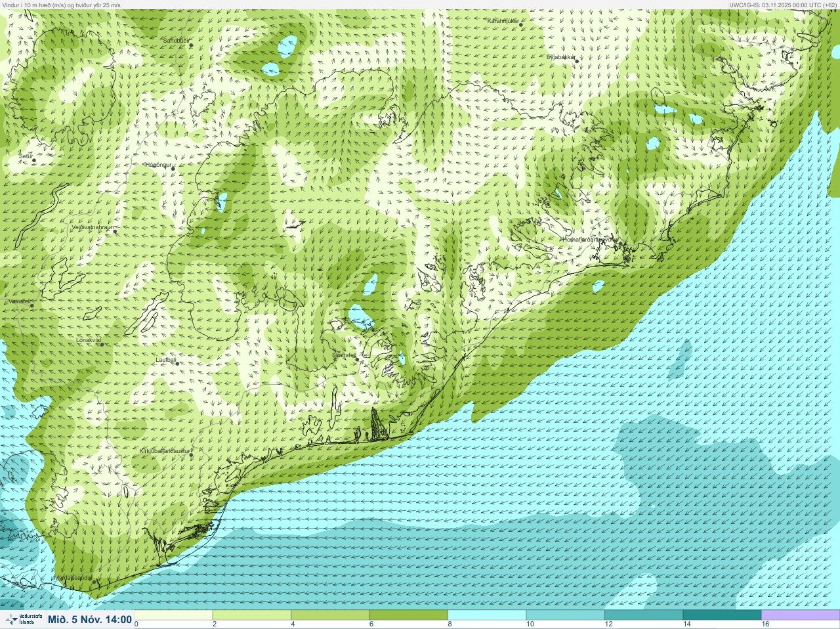Image resolution: width=840 pixels, height=629 pixels.
Task: Click the Eyjabakkar station marker
Action: [577, 62]
